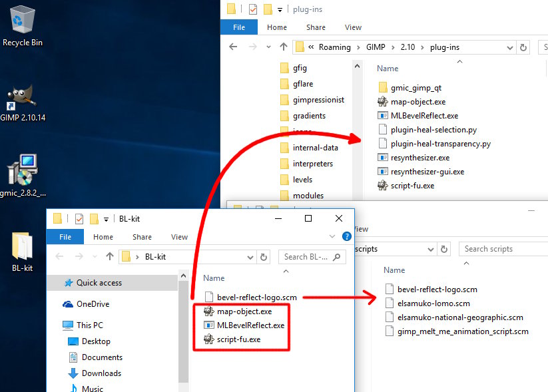Click Properties quick-access icon in BL-kit title bar
548x392 pixels.
coord(79,219)
